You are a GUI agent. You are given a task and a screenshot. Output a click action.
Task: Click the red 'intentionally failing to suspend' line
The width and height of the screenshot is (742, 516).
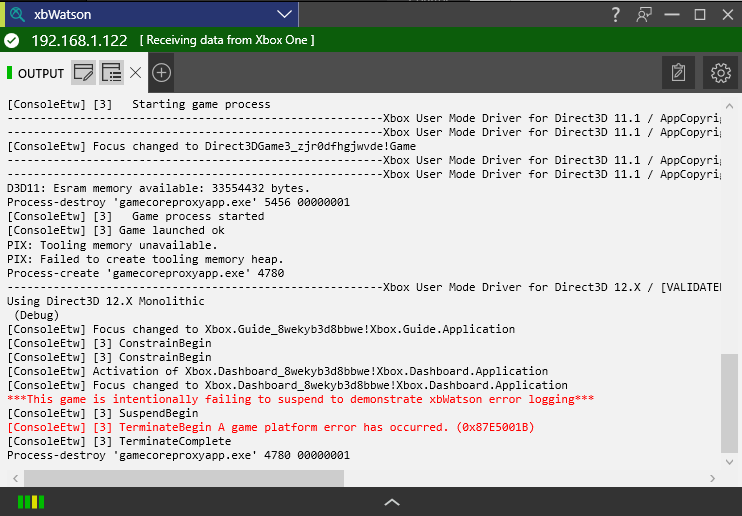(300, 399)
